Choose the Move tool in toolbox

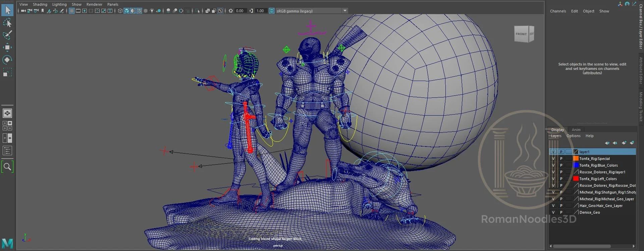coord(7,47)
